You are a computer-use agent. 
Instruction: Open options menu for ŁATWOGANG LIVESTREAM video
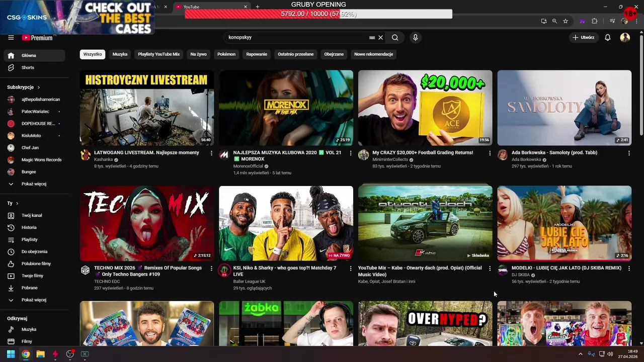(x=211, y=153)
